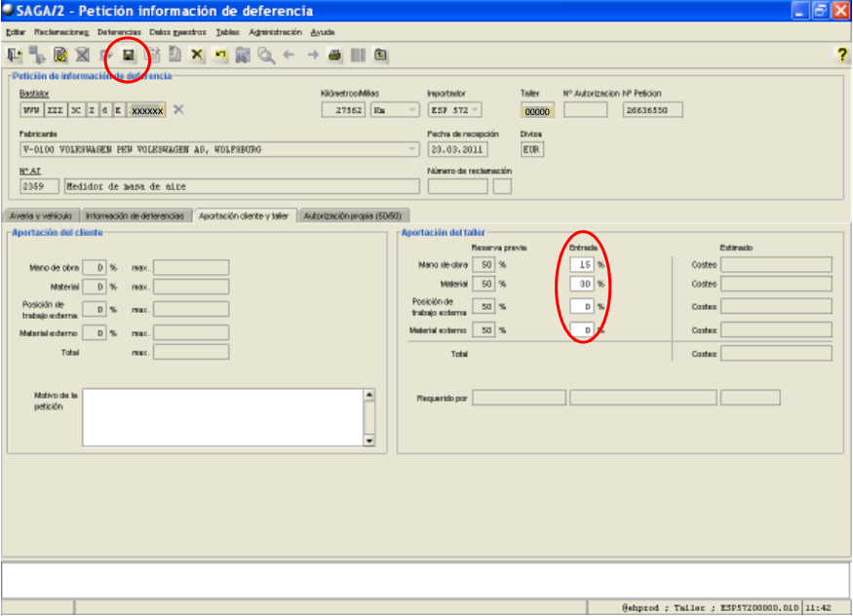Click the Nº Autorización empty field
This screenshot has width=853, height=616.
pyautogui.click(x=585, y=110)
